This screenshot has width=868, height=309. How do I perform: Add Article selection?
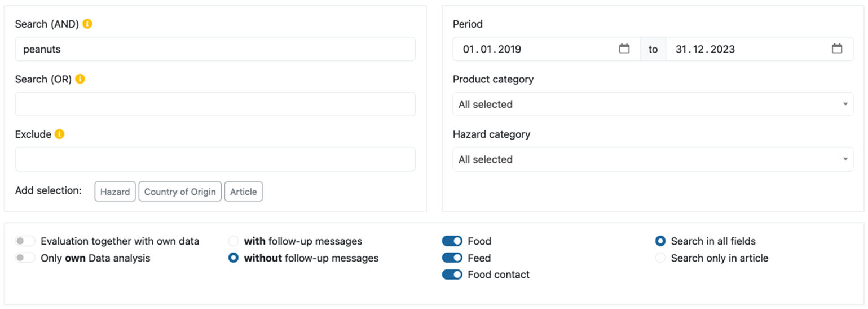(243, 192)
